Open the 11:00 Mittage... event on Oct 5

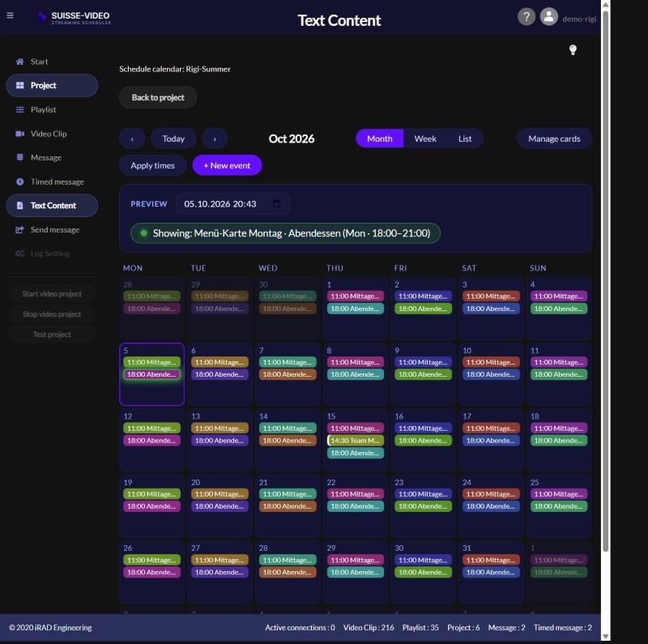click(x=151, y=362)
